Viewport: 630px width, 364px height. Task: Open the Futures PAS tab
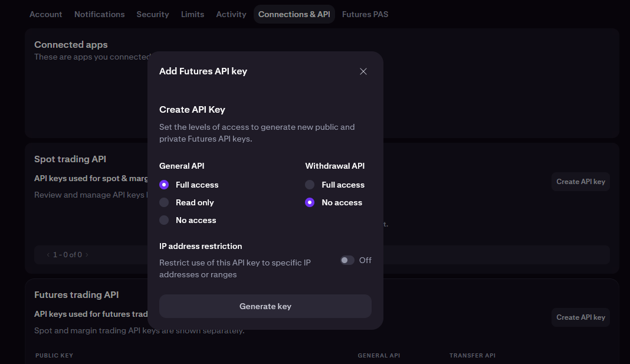click(365, 14)
